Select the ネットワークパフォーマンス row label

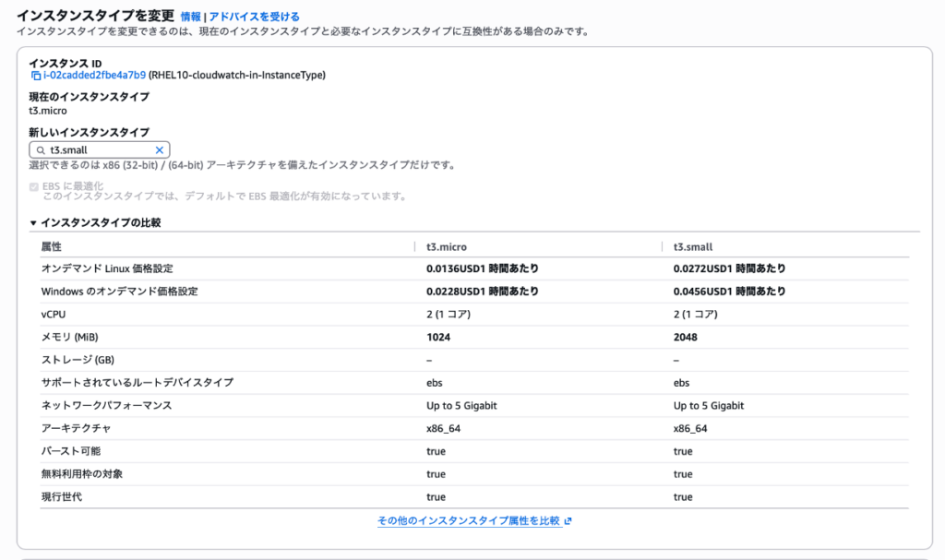coord(106,406)
